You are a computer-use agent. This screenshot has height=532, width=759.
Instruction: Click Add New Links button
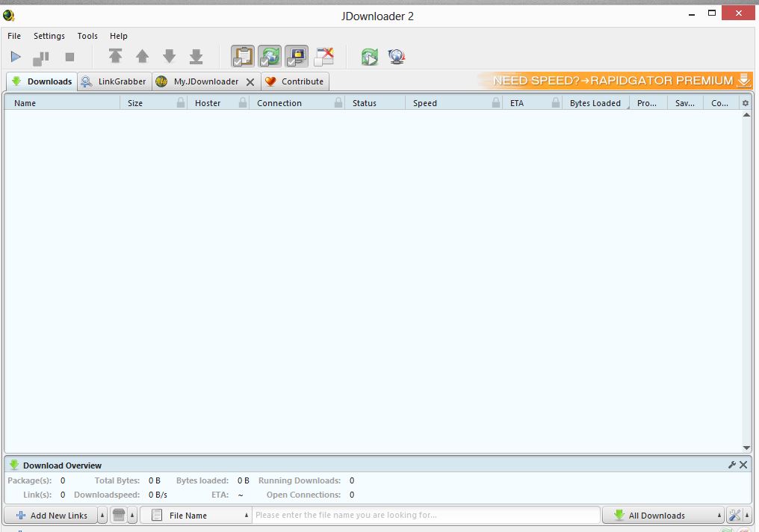coord(52,515)
